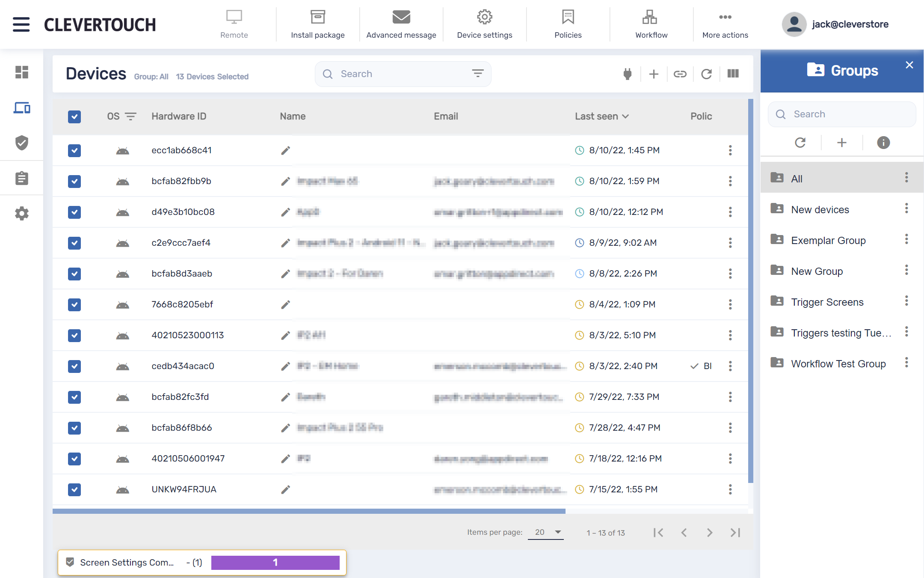
Task: Go to the last page
Action: coord(735,533)
